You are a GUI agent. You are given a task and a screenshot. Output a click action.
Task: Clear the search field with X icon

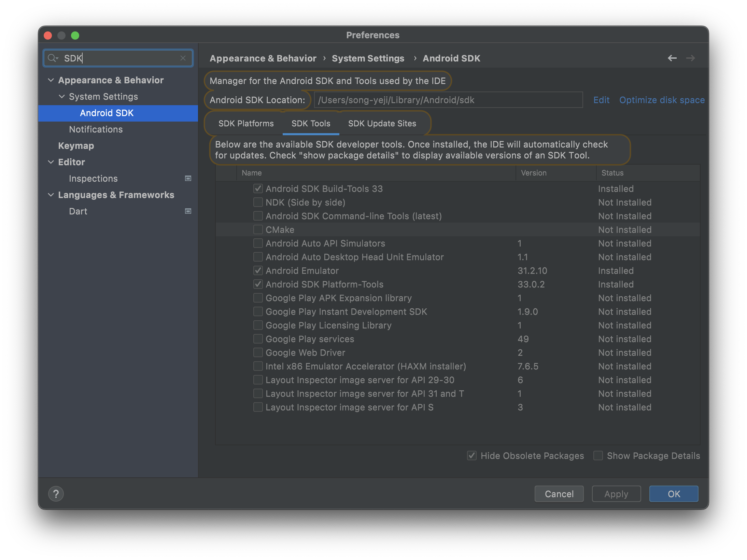point(183,58)
